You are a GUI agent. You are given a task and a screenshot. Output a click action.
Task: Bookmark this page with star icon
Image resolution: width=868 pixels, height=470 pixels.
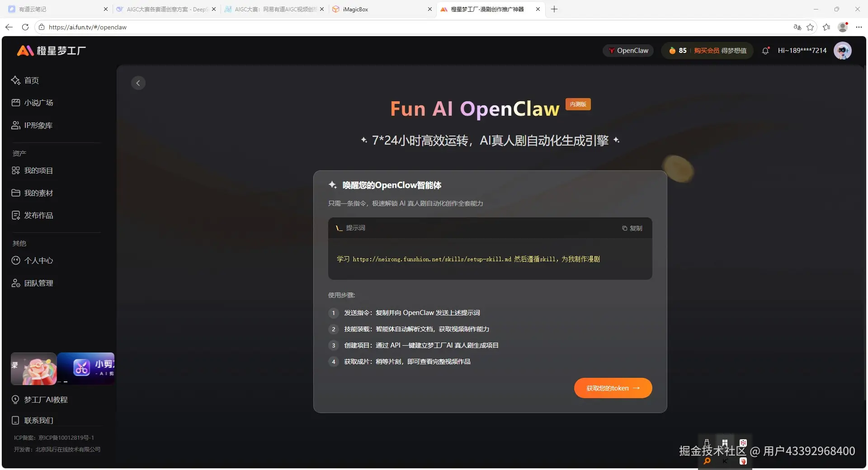[x=810, y=27]
